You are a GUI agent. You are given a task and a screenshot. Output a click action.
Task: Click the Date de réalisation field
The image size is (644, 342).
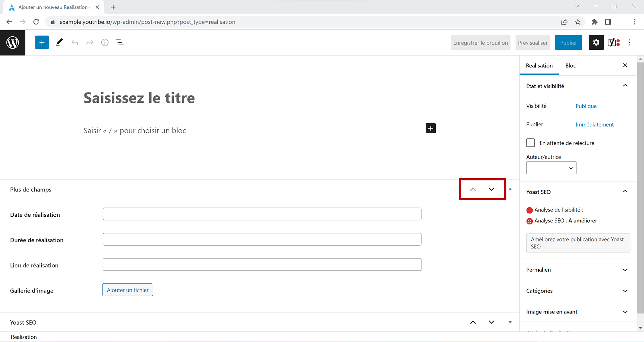click(262, 214)
